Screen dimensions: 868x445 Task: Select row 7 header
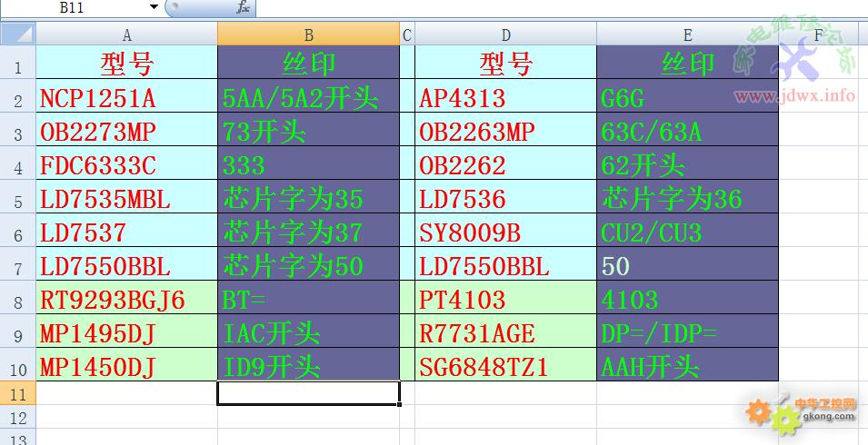pyautogui.click(x=17, y=266)
